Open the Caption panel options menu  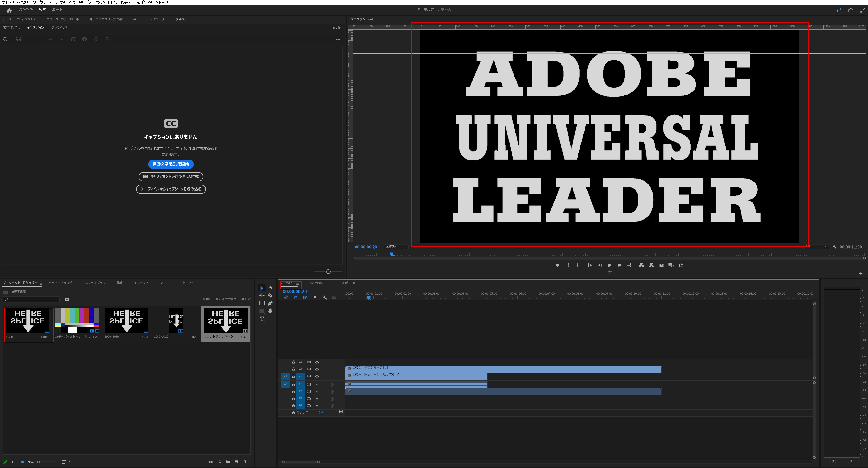[x=338, y=39]
